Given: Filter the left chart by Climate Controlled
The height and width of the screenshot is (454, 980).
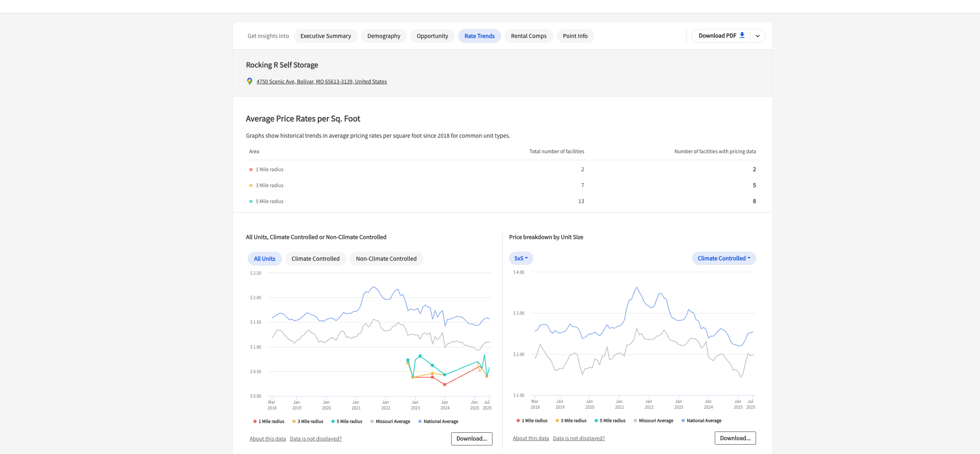Looking at the screenshot, I should click(x=315, y=259).
